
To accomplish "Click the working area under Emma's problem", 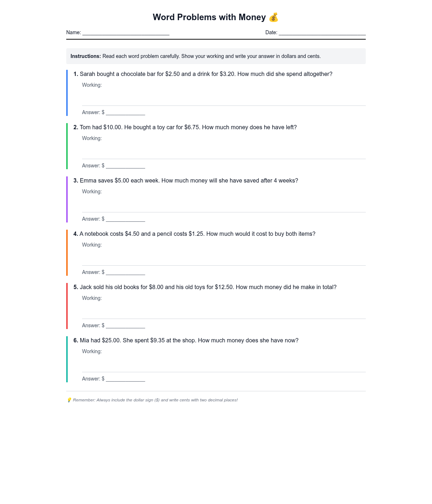I will click(223, 203).
